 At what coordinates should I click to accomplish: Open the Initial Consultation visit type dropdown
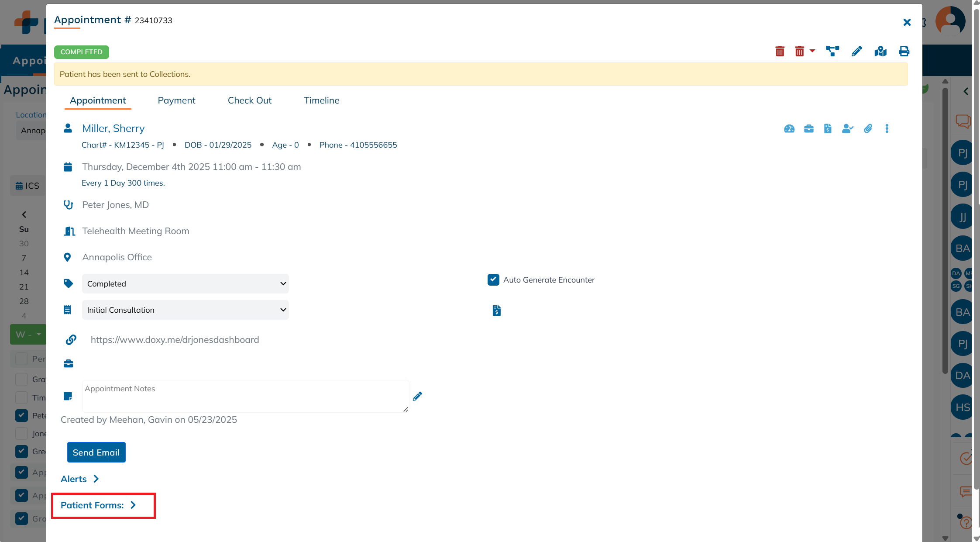[x=185, y=310]
